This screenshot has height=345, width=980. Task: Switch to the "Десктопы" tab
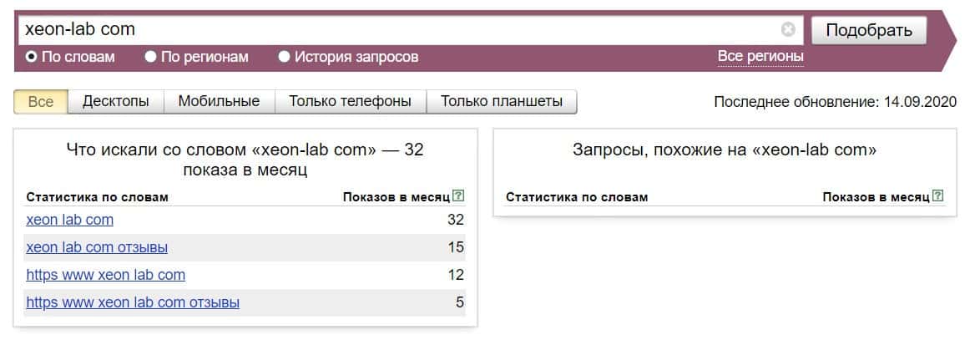tap(116, 102)
